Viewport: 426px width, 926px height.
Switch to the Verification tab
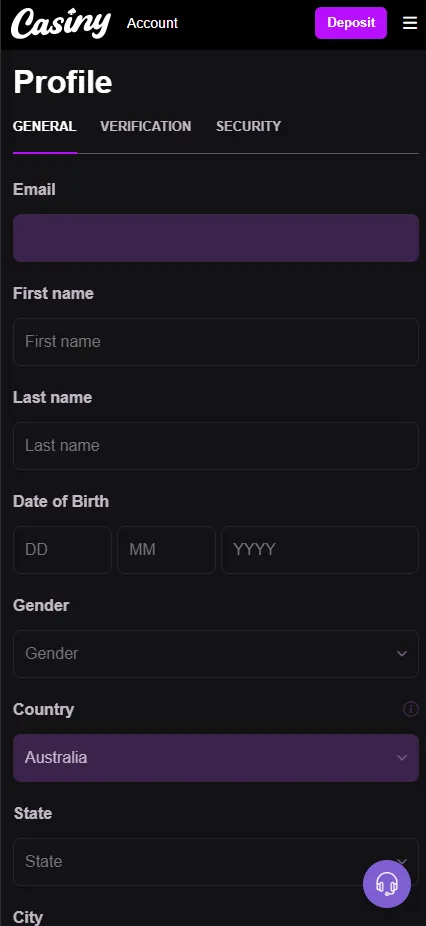click(x=145, y=126)
